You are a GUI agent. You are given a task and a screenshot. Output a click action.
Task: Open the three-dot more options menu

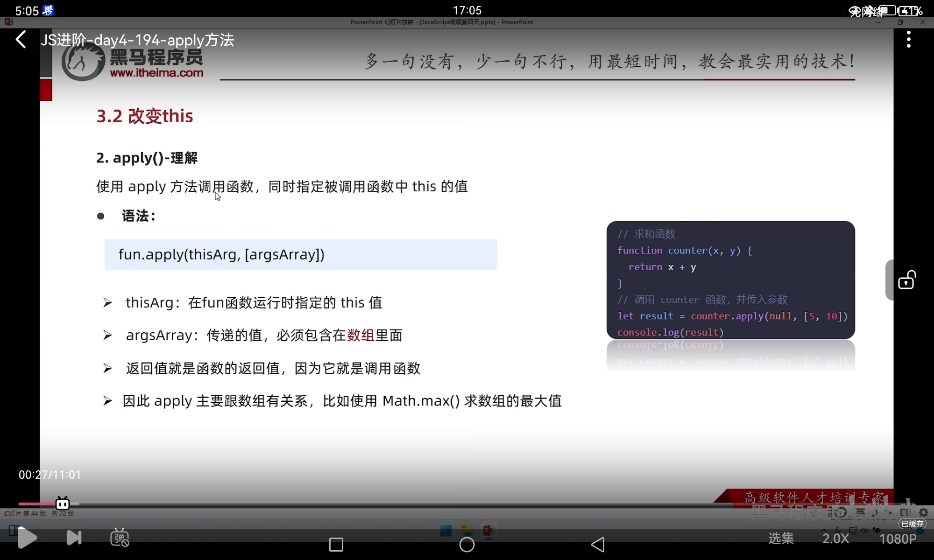point(908,40)
